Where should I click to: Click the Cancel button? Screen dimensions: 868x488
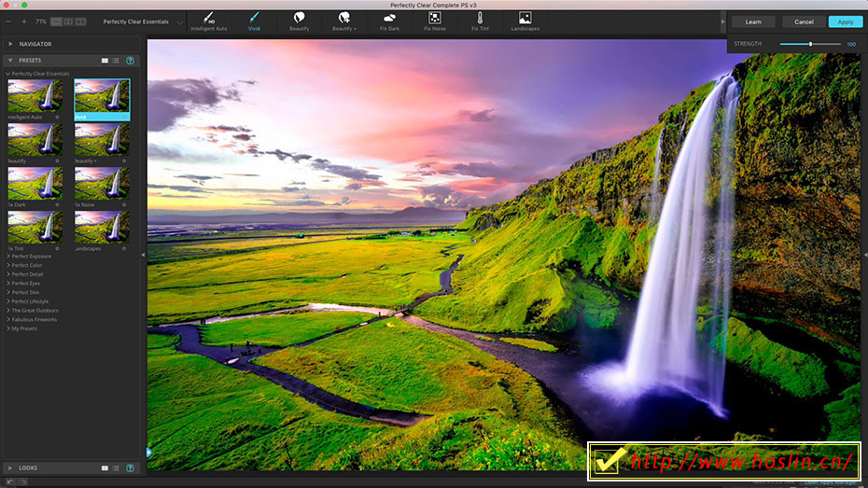(804, 22)
